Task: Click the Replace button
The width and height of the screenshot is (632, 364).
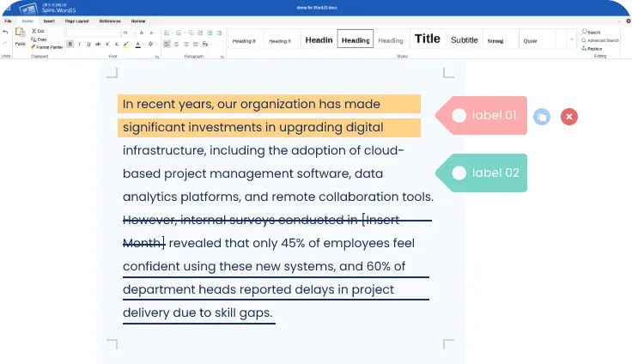Action: tap(592, 48)
